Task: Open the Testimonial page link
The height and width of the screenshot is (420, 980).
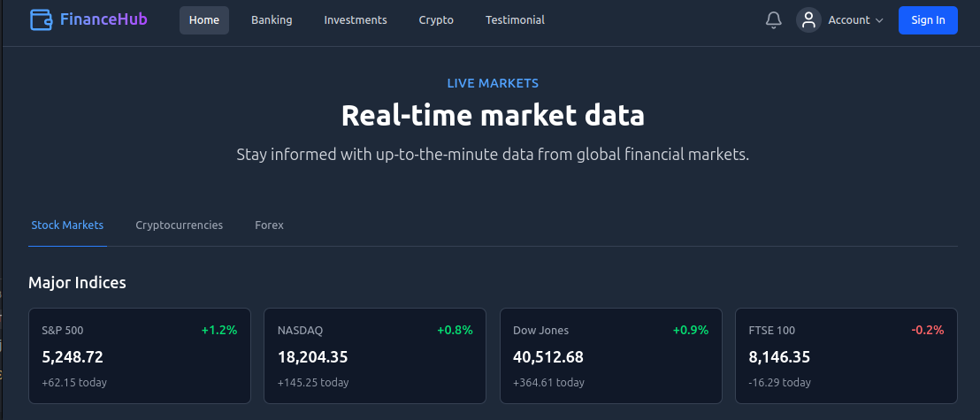Action: click(x=515, y=20)
